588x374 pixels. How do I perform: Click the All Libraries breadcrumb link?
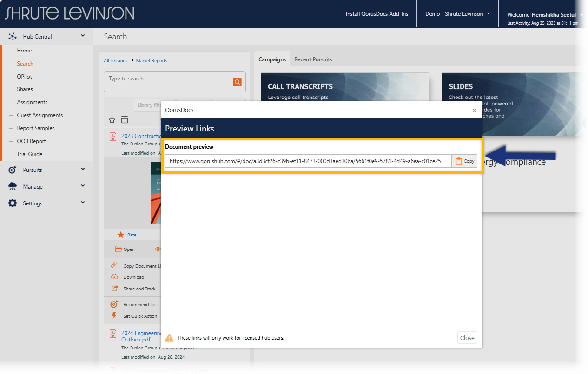pyautogui.click(x=115, y=61)
